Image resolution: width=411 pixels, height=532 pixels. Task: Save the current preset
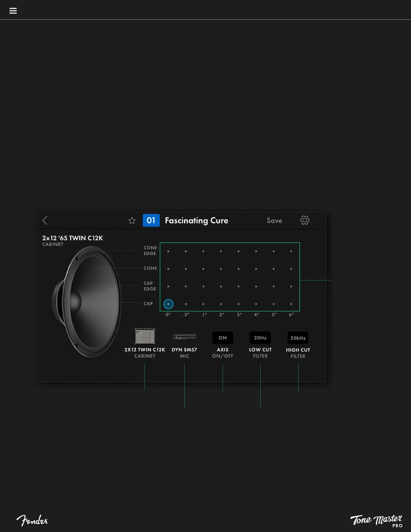click(274, 221)
